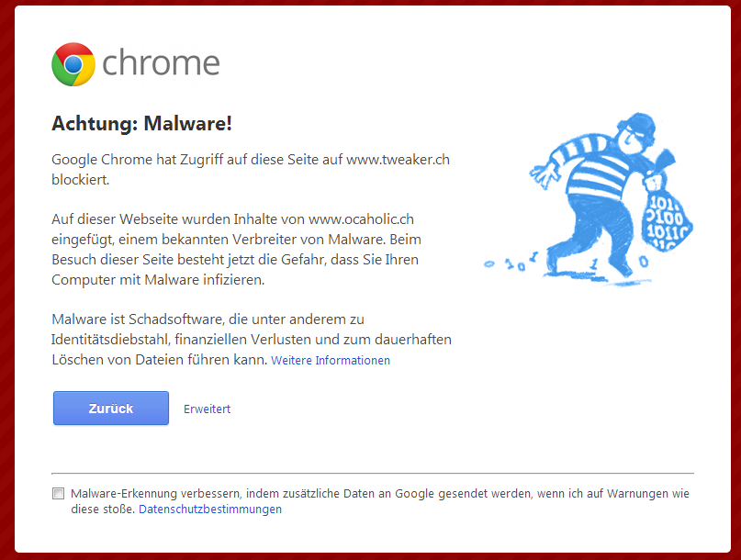This screenshot has width=741, height=560.
Task: Click the red striped background border
Action: 6,275
